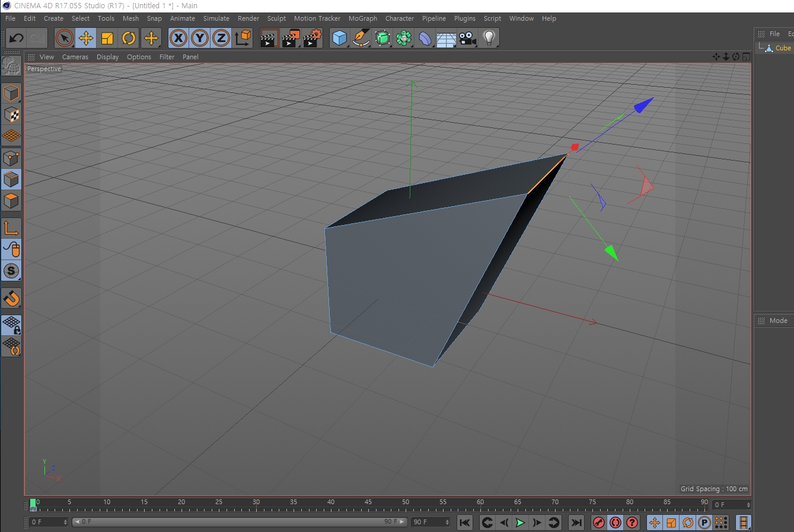Switch to Workplane mode
Viewport: 794px width, 532px height.
click(11, 136)
